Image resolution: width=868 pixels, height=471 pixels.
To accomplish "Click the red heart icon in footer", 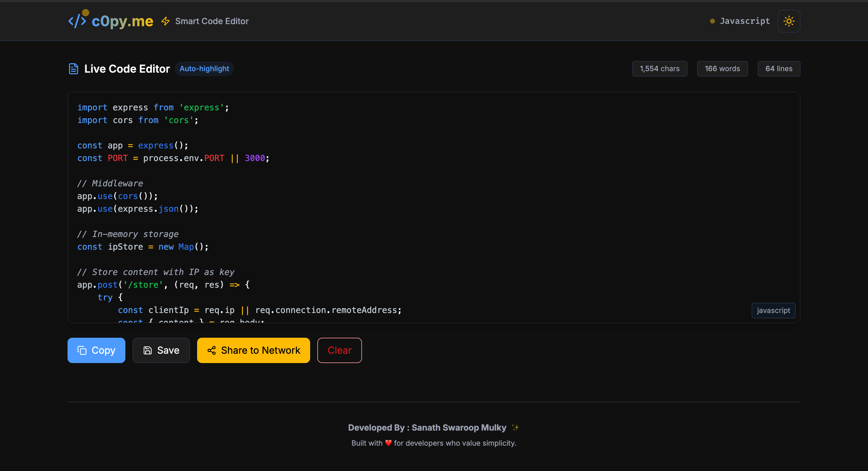I will [x=388, y=443].
